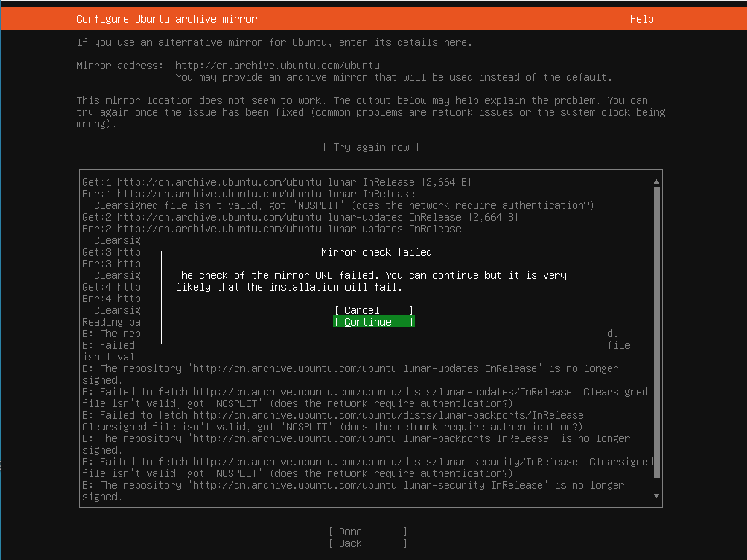747x560 pixels.
Task: Click the 'Configure Ubuntu archive mirror' title text
Action: (166, 19)
